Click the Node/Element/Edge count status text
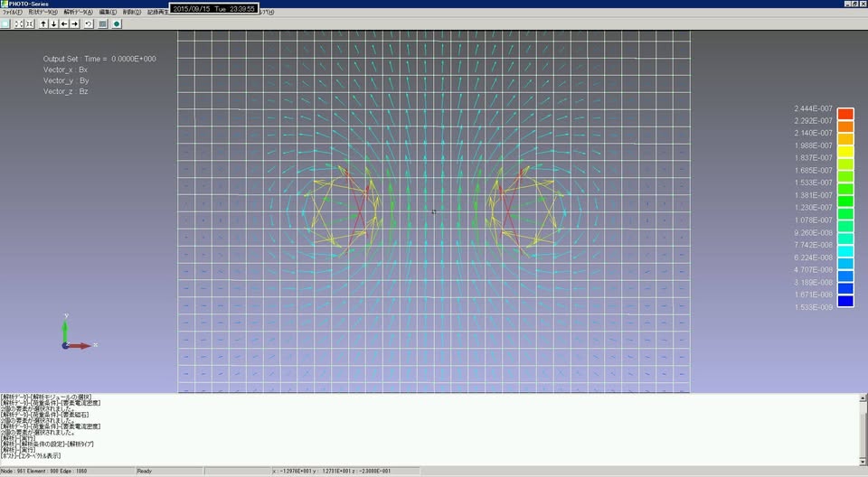The image size is (868, 477). click(x=43, y=471)
